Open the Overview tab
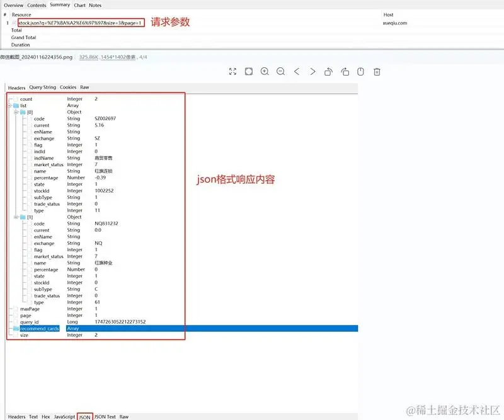 tap(13, 5)
